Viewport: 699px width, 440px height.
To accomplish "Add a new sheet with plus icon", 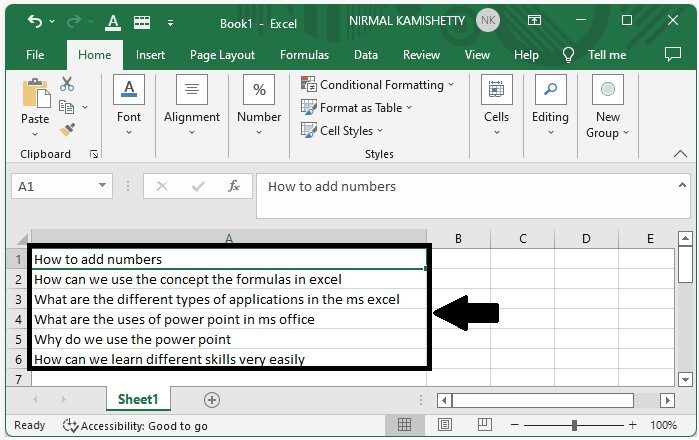I will (x=212, y=400).
